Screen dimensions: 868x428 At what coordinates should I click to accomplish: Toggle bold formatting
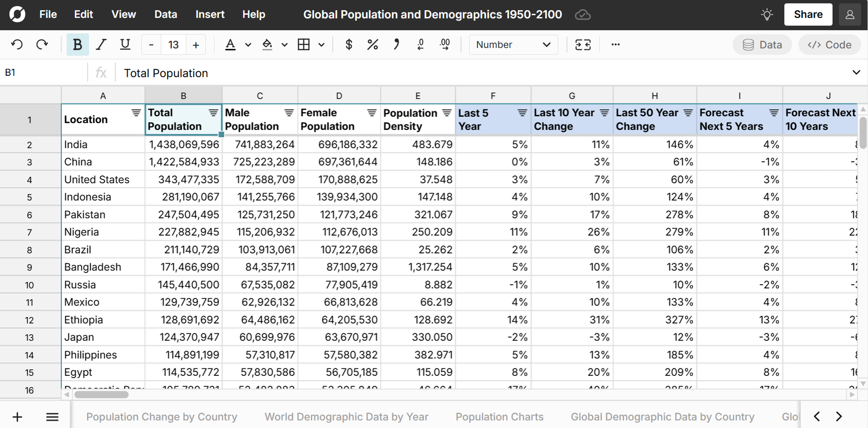click(77, 44)
